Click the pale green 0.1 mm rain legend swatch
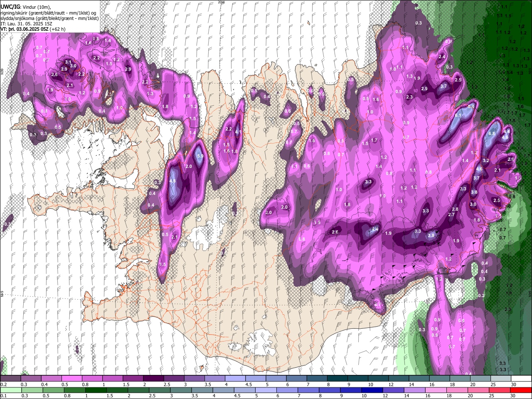 point(11,390)
